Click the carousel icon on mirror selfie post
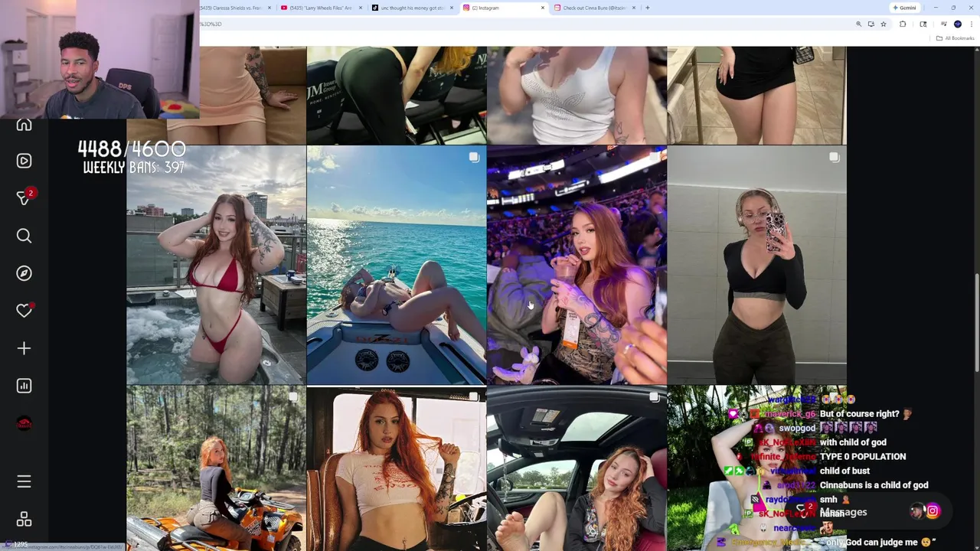The image size is (980, 551). coord(834,158)
